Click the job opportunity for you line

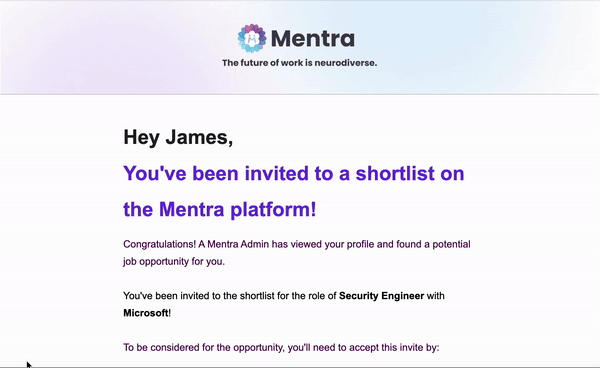pyautogui.click(x=174, y=262)
